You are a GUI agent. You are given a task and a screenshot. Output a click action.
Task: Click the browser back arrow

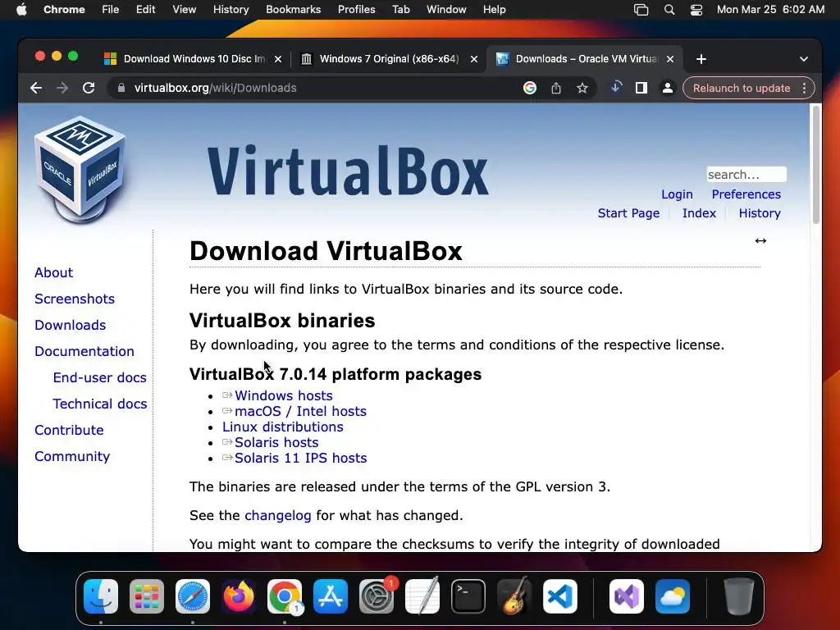(x=36, y=88)
